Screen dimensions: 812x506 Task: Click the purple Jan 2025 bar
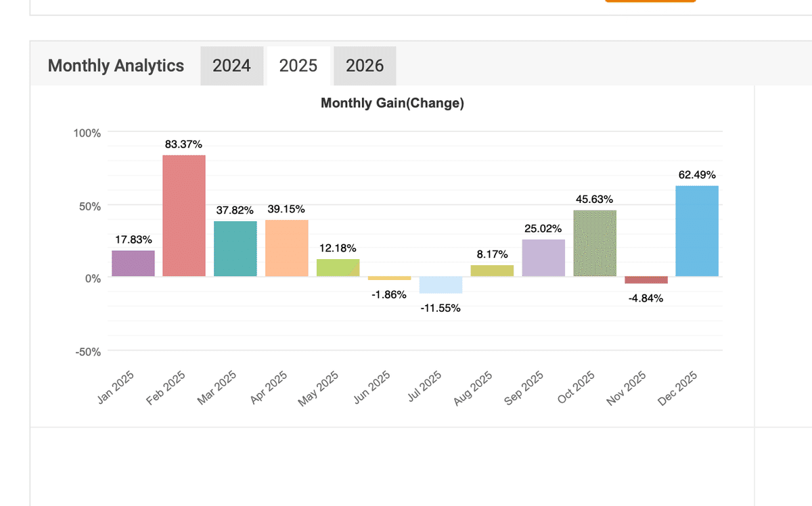[x=133, y=263]
